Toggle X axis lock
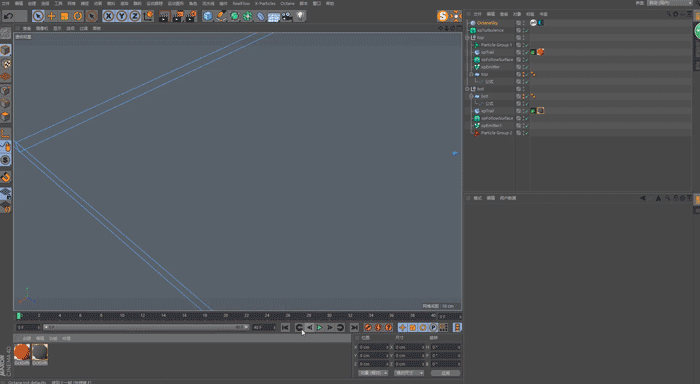The image size is (700, 384). 108,17
